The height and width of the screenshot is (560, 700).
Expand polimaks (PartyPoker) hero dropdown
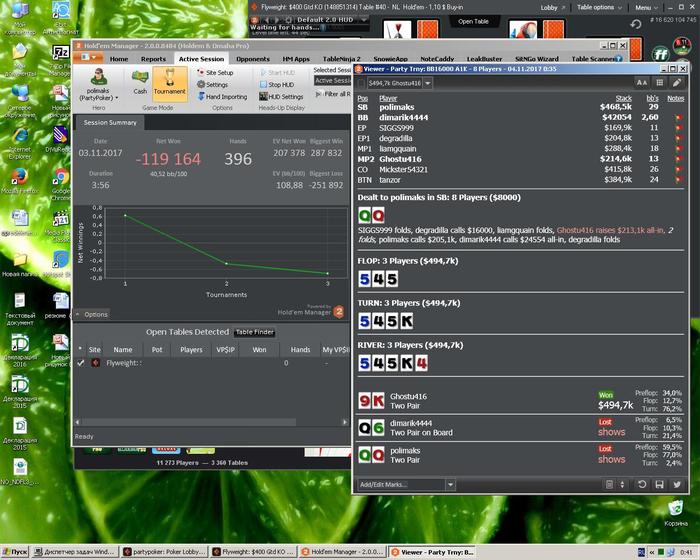[x=99, y=84]
